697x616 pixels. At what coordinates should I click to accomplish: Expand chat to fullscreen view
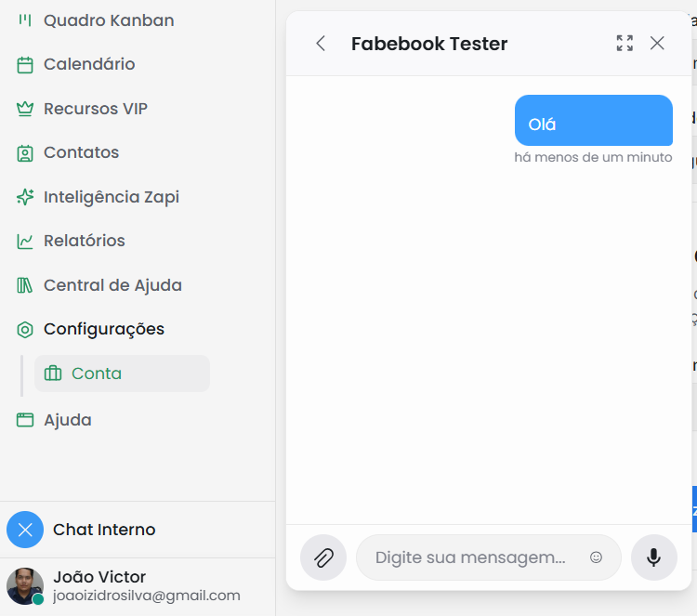[x=625, y=43]
